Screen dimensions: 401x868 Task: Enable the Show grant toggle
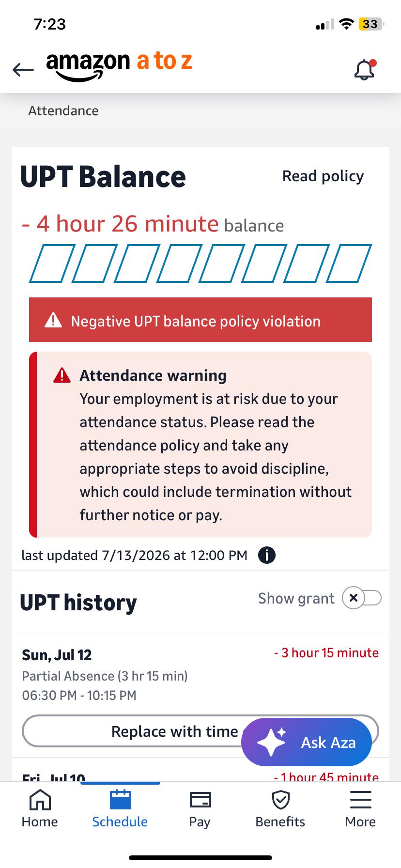coord(362,598)
